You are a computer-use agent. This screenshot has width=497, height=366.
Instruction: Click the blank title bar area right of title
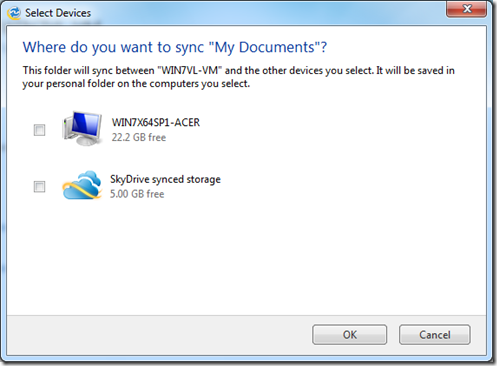point(267,13)
